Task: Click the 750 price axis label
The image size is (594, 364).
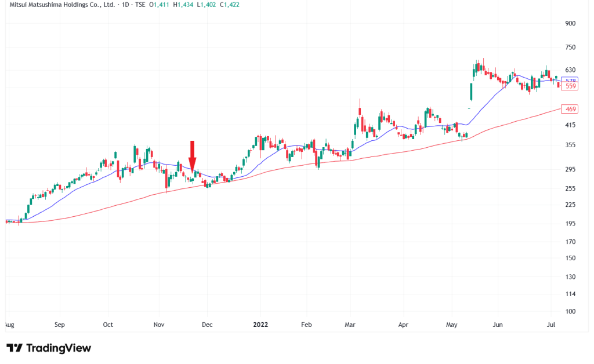Action: [x=570, y=48]
